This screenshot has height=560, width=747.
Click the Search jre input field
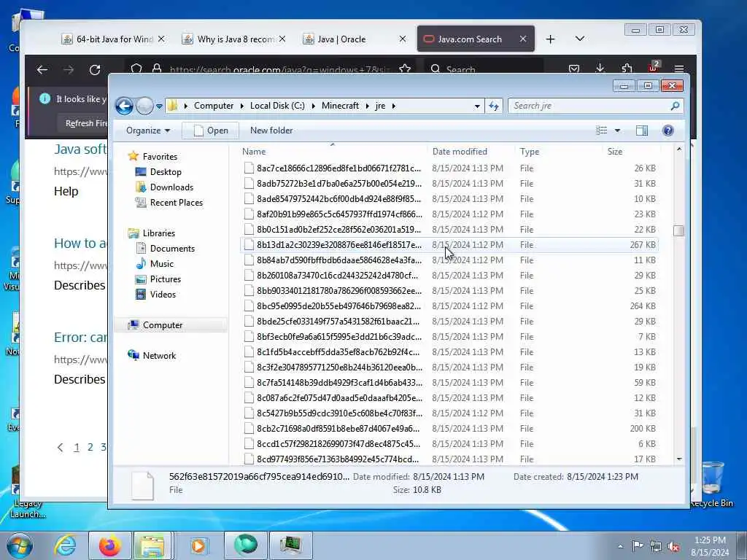589,106
